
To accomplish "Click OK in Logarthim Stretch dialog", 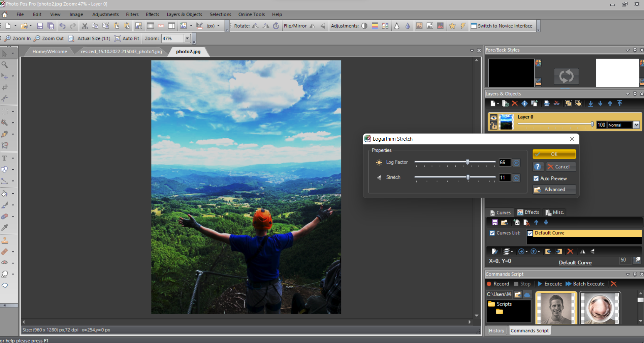I will tap(554, 154).
